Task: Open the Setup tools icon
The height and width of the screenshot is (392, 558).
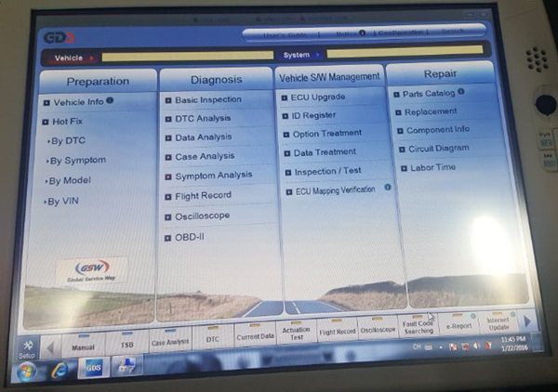Action: tap(27, 349)
